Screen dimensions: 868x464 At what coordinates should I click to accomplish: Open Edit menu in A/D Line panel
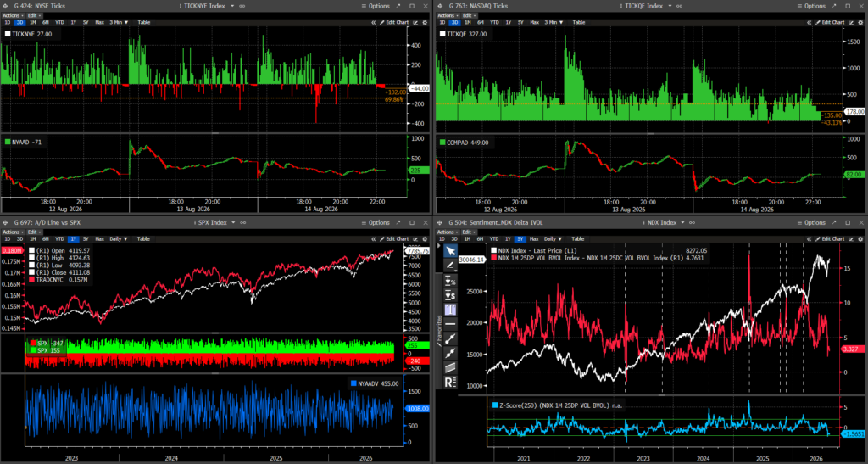(34, 232)
